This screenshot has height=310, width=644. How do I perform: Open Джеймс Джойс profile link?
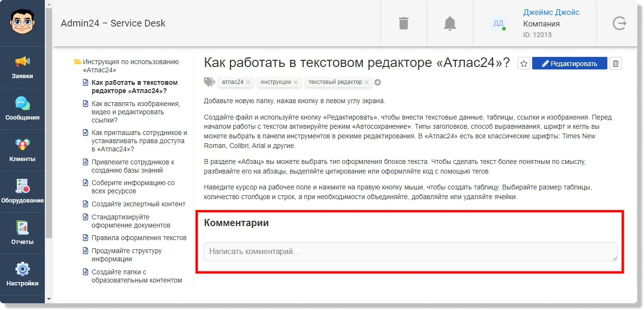pyautogui.click(x=551, y=13)
